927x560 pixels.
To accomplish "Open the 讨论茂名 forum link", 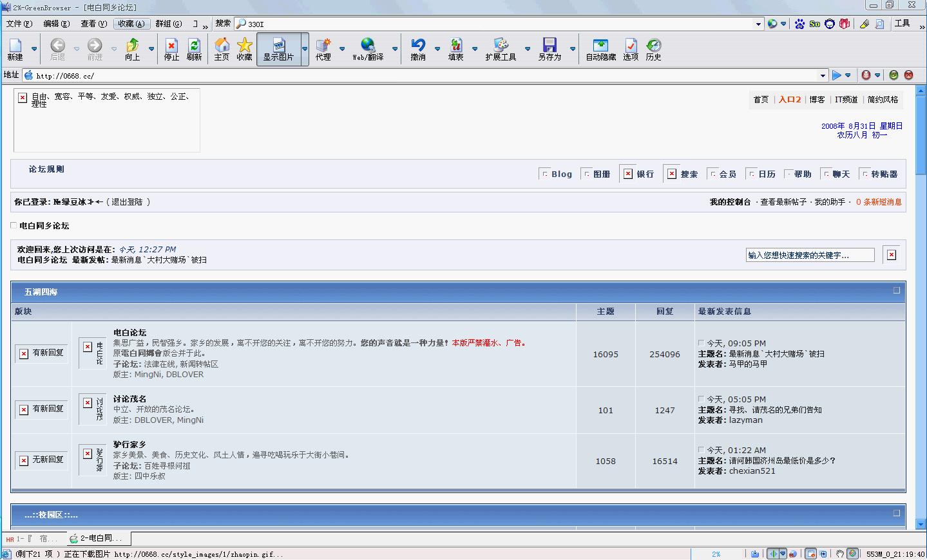I will [x=129, y=399].
